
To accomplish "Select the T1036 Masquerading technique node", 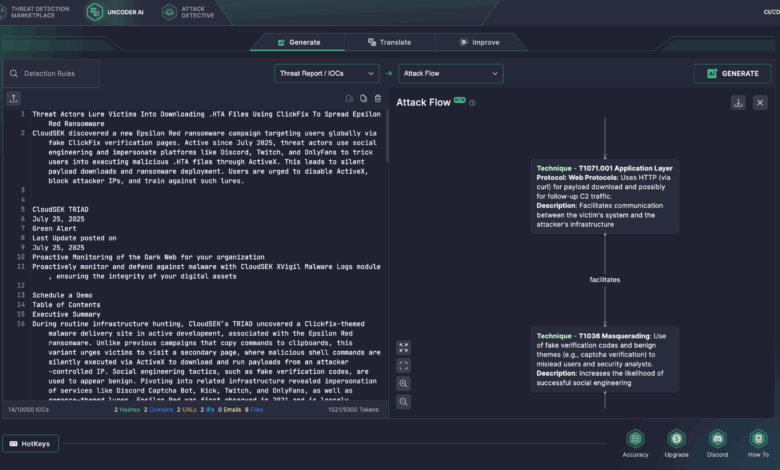I will [x=604, y=359].
